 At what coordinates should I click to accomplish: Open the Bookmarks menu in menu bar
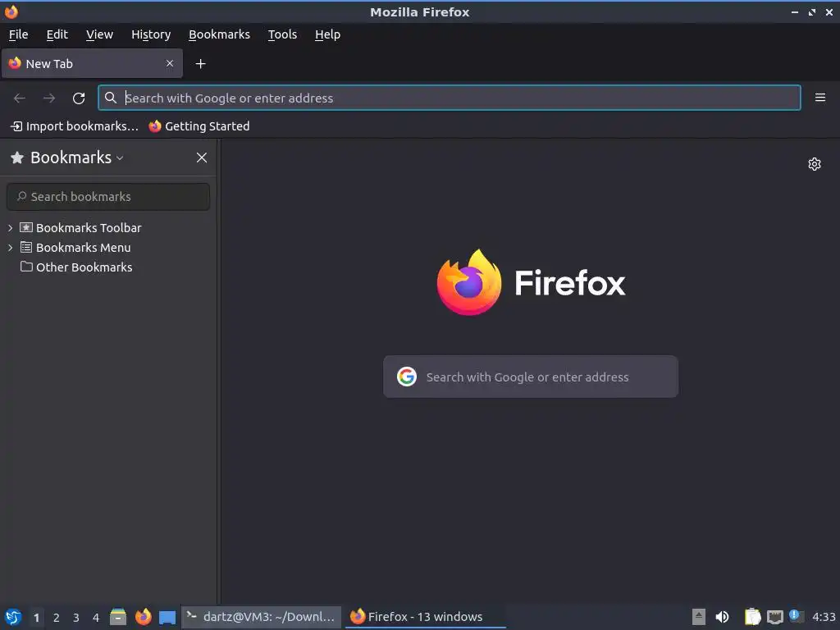219,34
